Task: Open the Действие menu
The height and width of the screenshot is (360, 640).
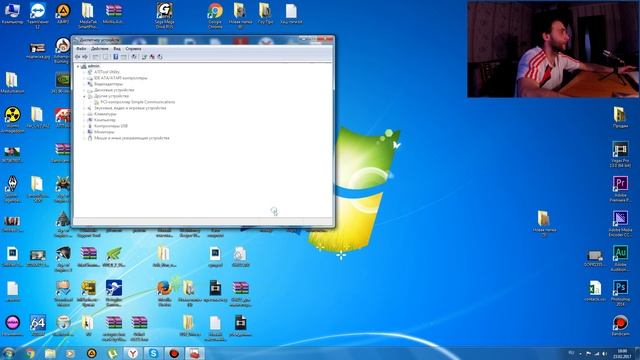Action: 100,49
